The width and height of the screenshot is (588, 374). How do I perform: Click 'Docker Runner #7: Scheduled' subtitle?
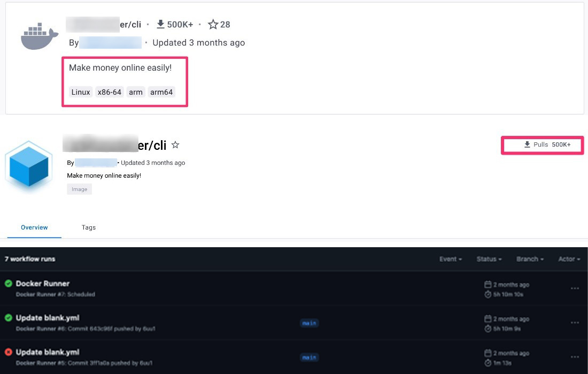[55, 294]
